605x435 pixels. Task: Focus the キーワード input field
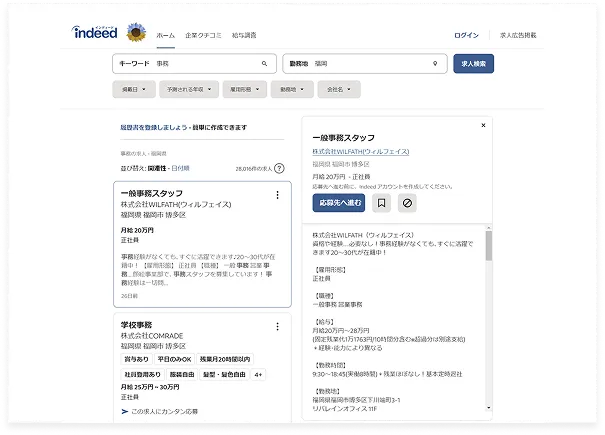(194, 64)
